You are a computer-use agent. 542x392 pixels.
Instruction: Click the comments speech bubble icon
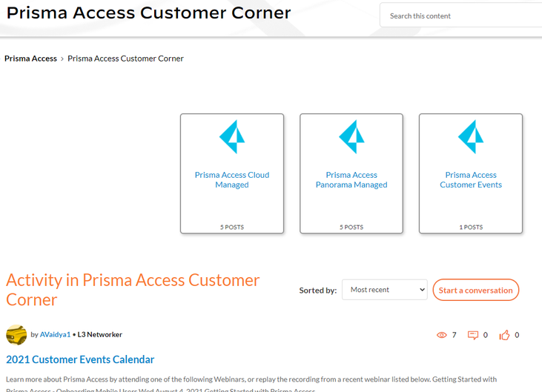pos(473,335)
